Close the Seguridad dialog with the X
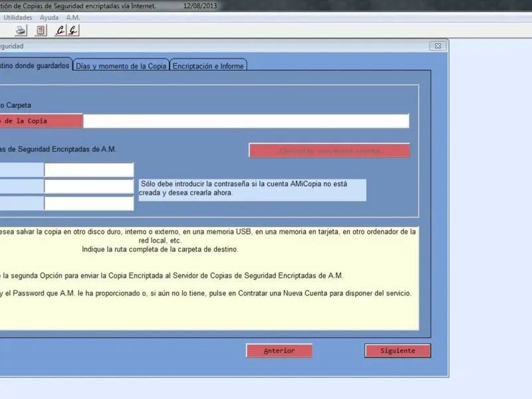 click(438, 46)
